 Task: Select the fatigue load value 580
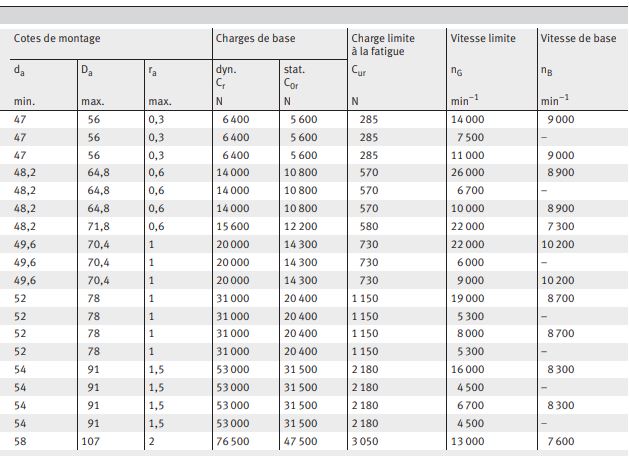pyautogui.click(x=369, y=227)
